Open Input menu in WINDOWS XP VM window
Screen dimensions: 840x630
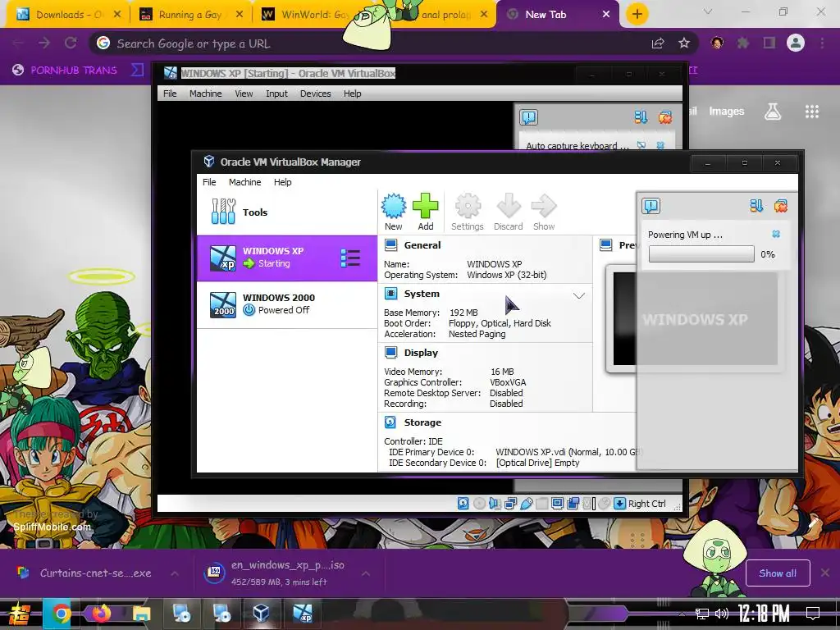click(x=277, y=94)
